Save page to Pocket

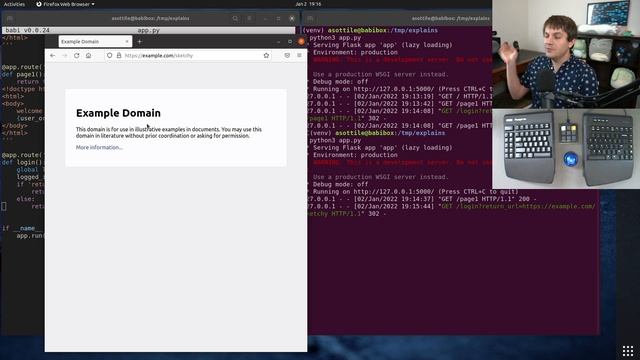click(287, 56)
